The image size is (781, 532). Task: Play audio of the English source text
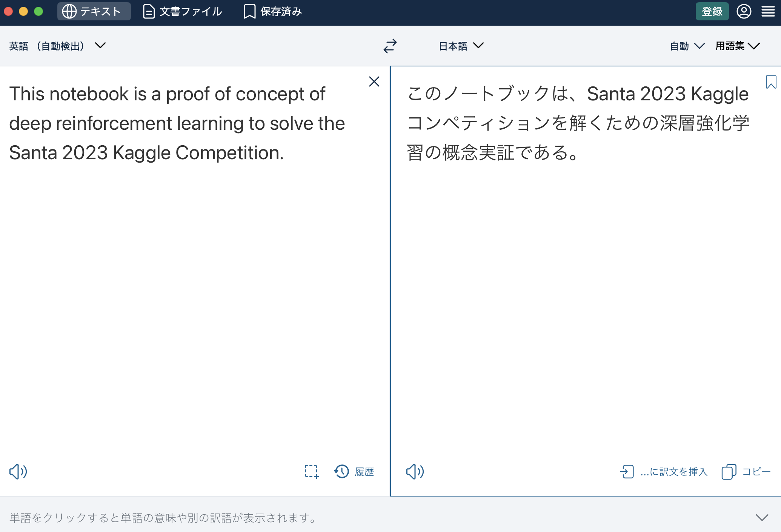[18, 472]
